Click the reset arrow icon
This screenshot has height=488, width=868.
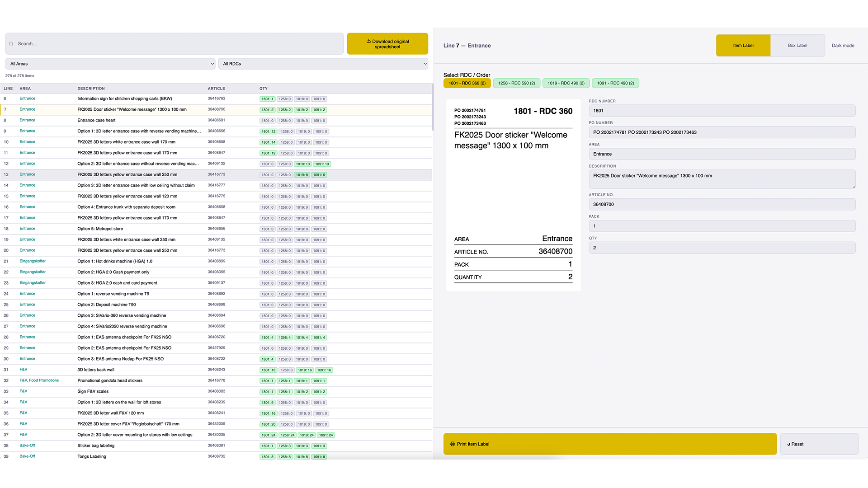[789, 444]
